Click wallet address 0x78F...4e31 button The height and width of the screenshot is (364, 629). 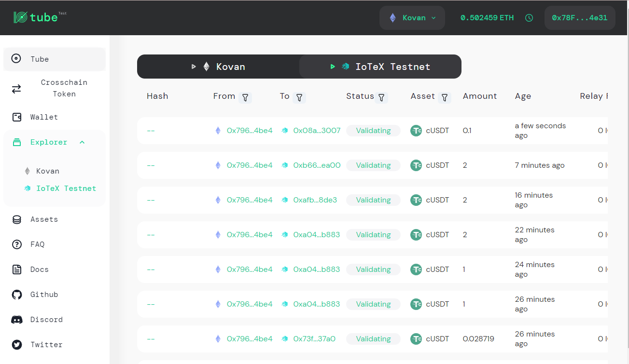click(580, 18)
